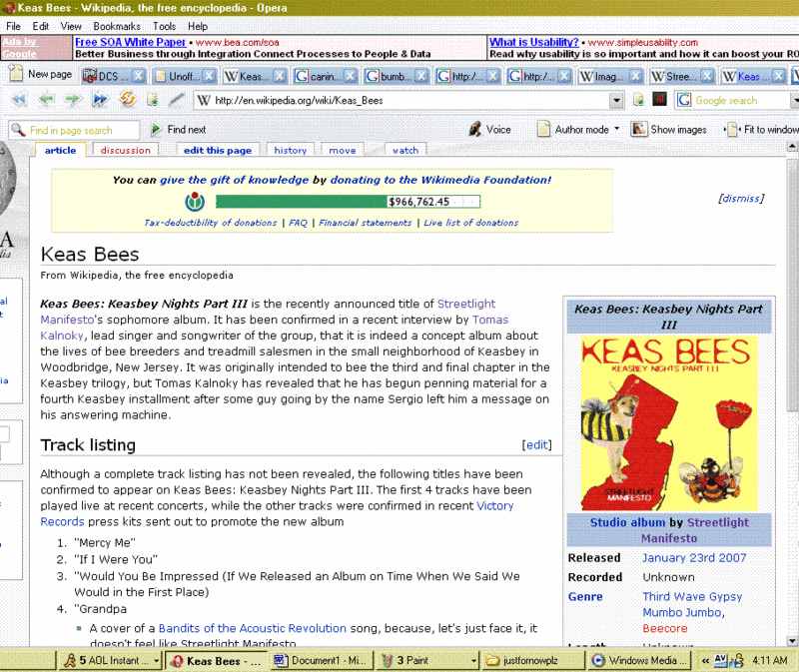799x672 pixels.
Task: Click the AV system tray icon
Action: point(720,660)
